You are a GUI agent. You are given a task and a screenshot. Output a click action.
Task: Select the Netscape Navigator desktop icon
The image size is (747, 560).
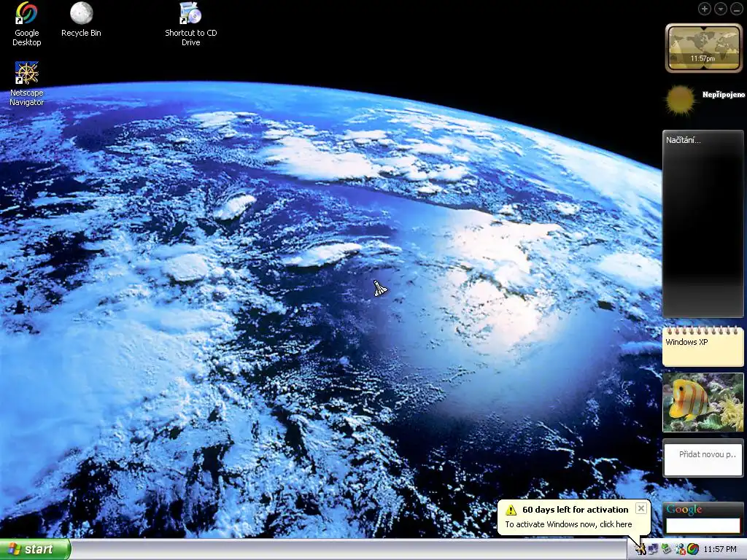coord(27,73)
